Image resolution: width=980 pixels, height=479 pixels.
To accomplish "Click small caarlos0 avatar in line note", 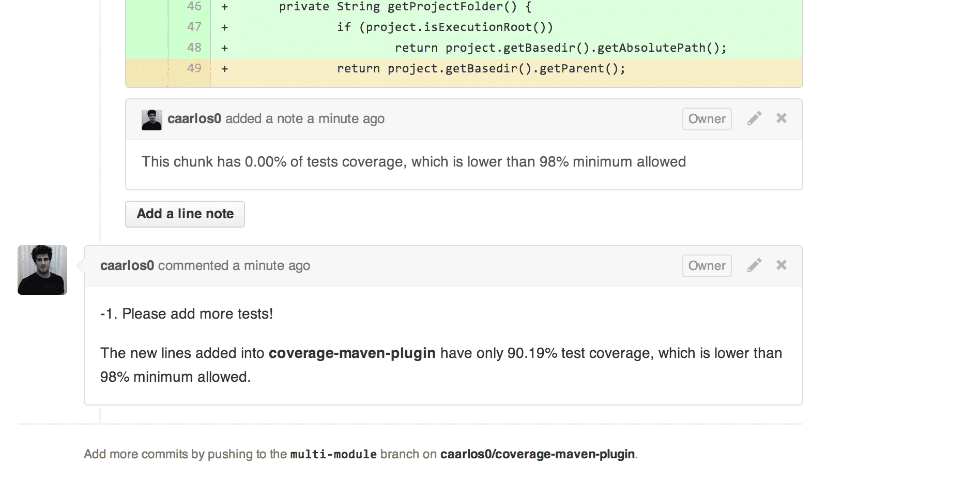I will tap(152, 119).
